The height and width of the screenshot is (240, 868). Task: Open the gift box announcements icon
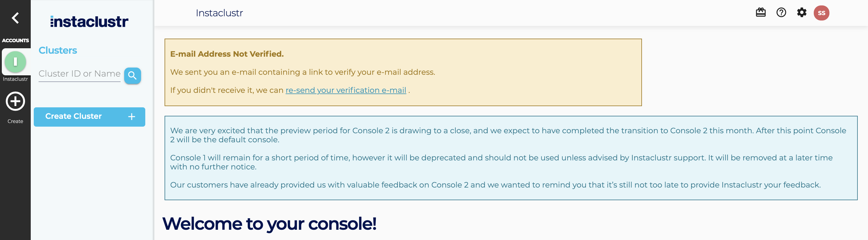[760, 13]
